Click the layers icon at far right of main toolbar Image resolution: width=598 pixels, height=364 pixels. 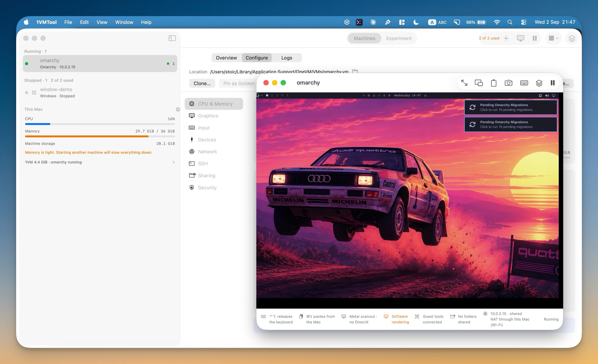pos(572,38)
